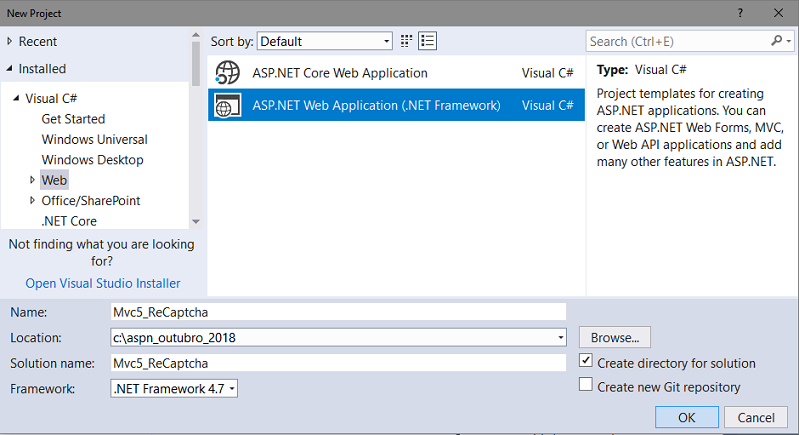Select the Web tree item
The image size is (799, 435).
[x=54, y=180]
